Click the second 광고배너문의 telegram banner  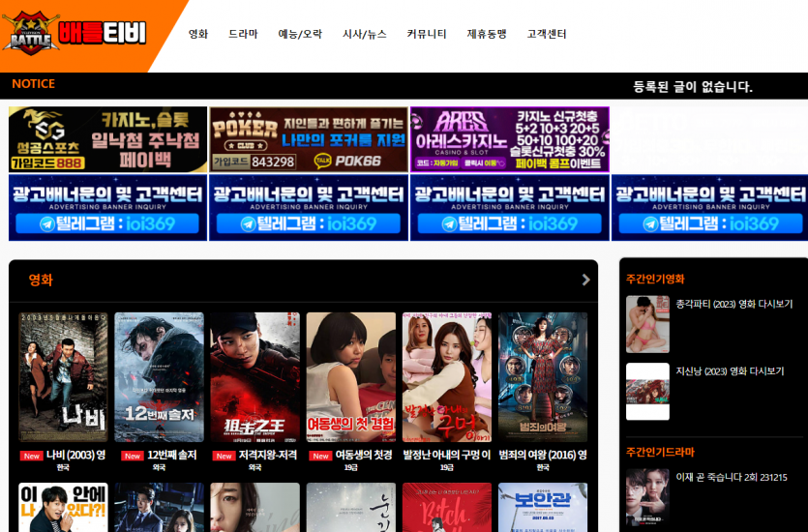(x=309, y=208)
